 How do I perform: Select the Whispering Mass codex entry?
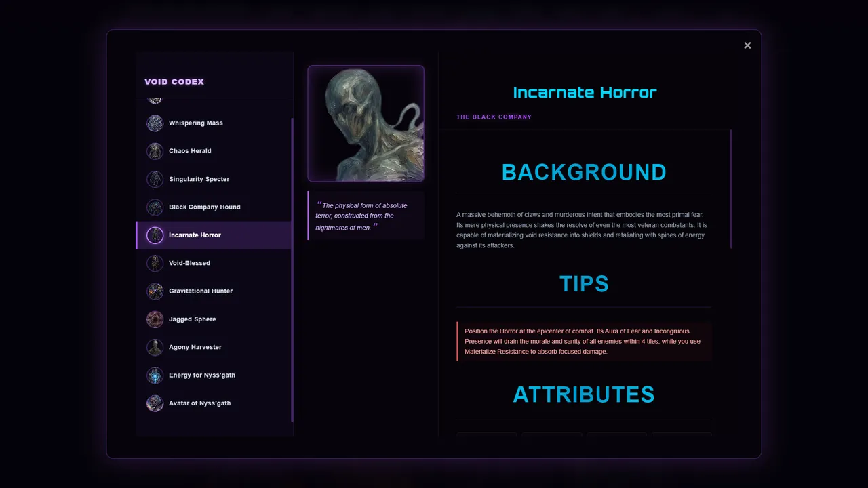(x=213, y=123)
